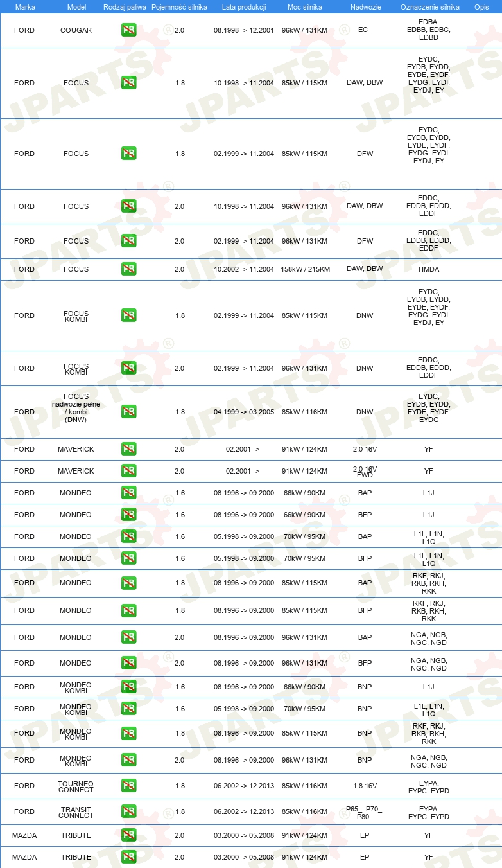This screenshot has width=502, height=868.
Task: Select 85kW / 116KM in TRANSIT CONNECT row
Action: pyautogui.click(x=305, y=811)
